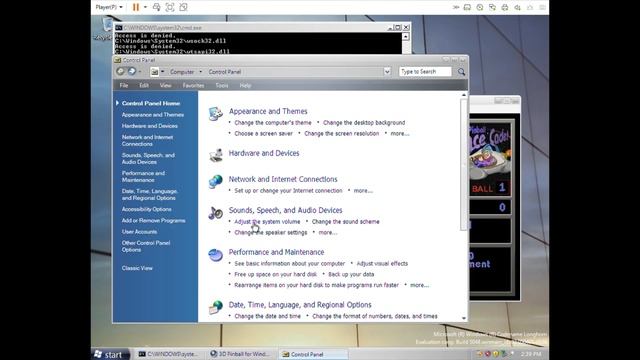Viewport: 640px width, 360px height.
Task: Open the address bar history dropdown
Action: [x=387, y=72]
